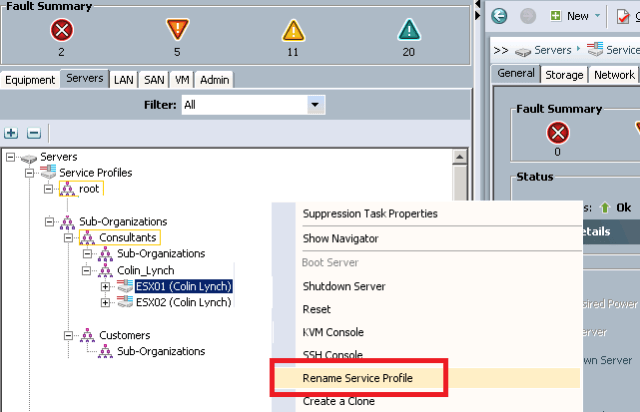Viewport: 640px width, 412px height.
Task: Open the Network tab in right pane
Action: (x=614, y=75)
